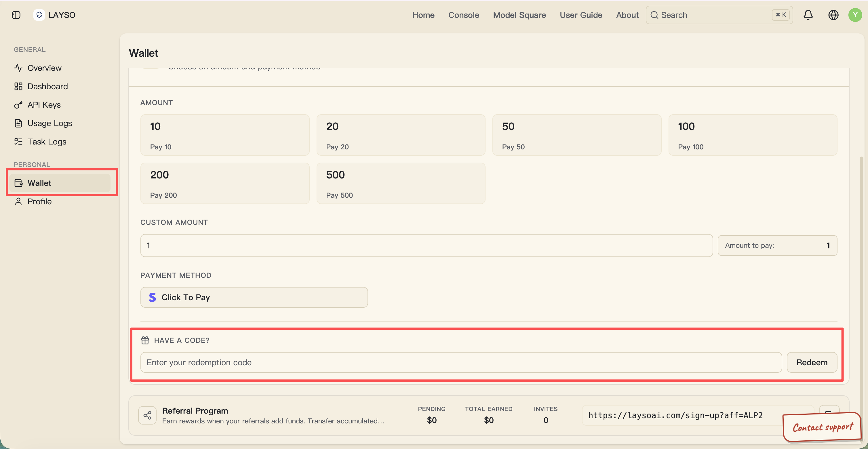
Task: Open Usage Logs in the sidebar
Action: [60, 123]
